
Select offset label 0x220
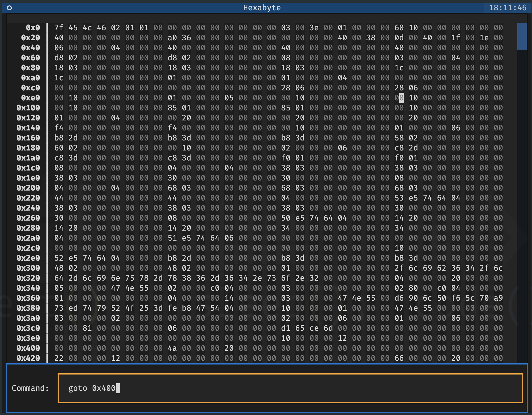(28, 198)
